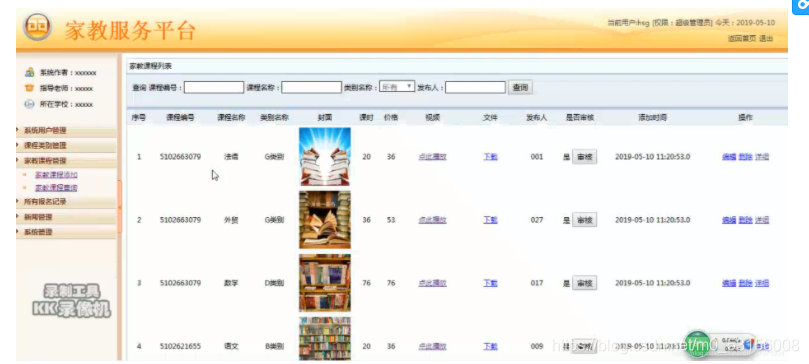The image size is (809, 364).
Task: Click 详细 link in 外贸 row
Action: (x=762, y=220)
